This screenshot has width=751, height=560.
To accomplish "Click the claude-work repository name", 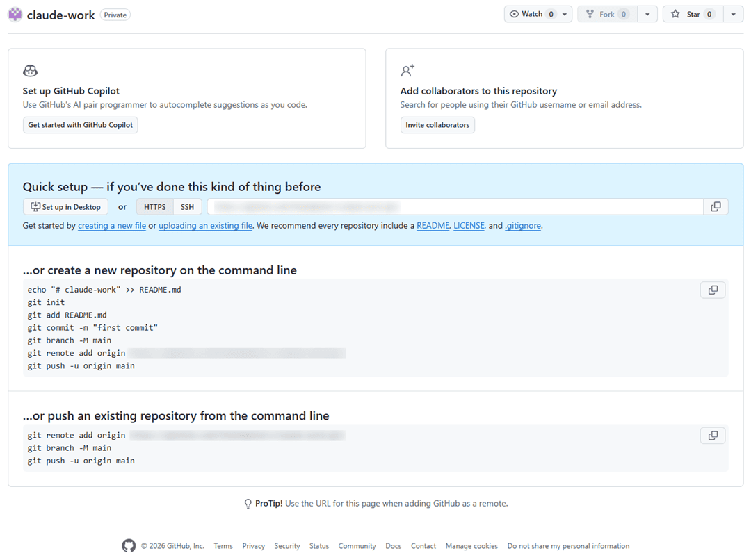I will coord(60,15).
